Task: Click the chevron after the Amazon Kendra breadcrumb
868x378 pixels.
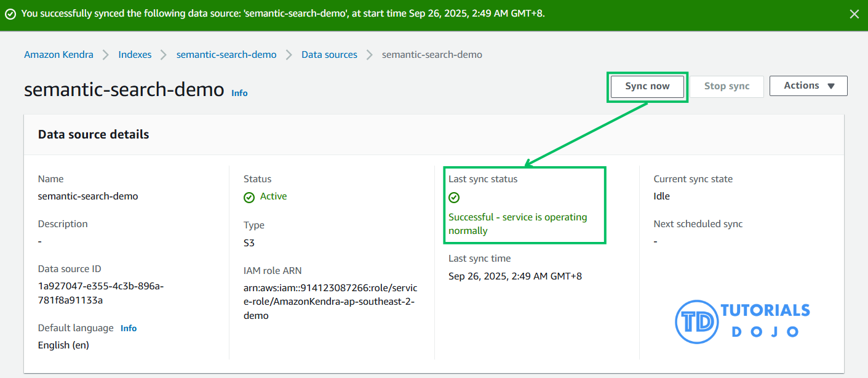Action: pos(106,55)
